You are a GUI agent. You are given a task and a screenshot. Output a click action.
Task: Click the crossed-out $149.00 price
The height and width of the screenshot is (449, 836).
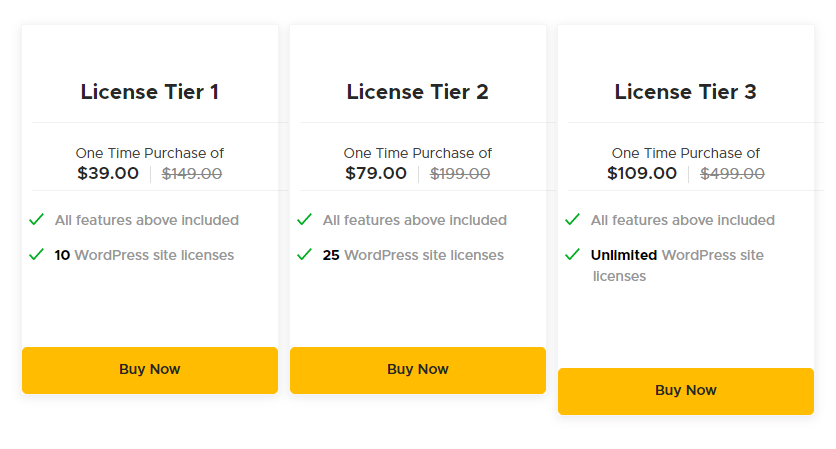(192, 174)
